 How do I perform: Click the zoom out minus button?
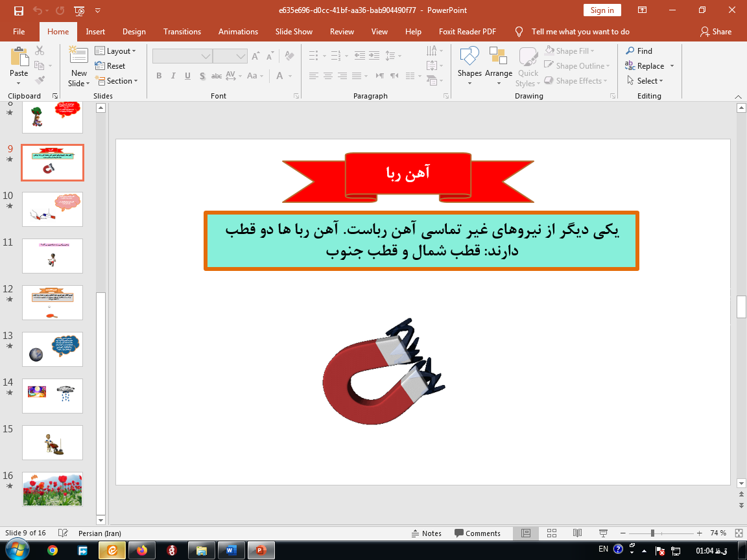tap(622, 533)
